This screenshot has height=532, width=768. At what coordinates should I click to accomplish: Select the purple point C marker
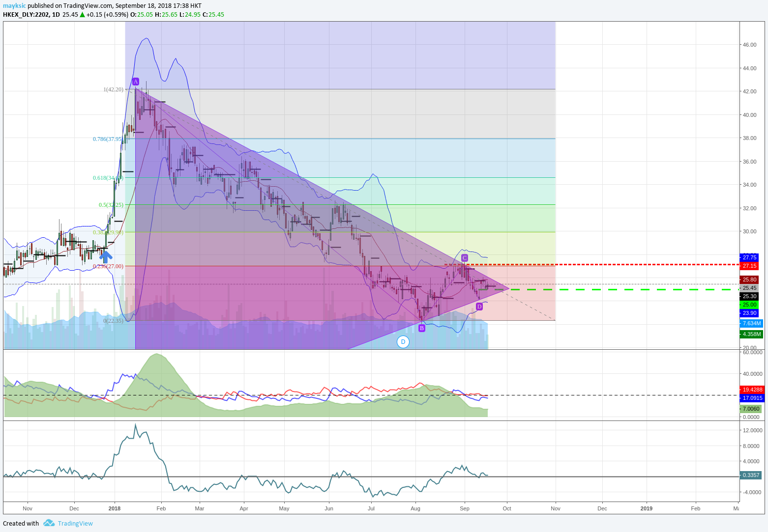[x=465, y=258]
